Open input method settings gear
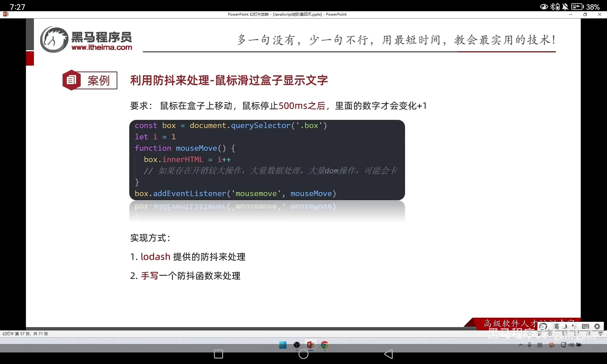This screenshot has width=607, height=364. pos(597,326)
